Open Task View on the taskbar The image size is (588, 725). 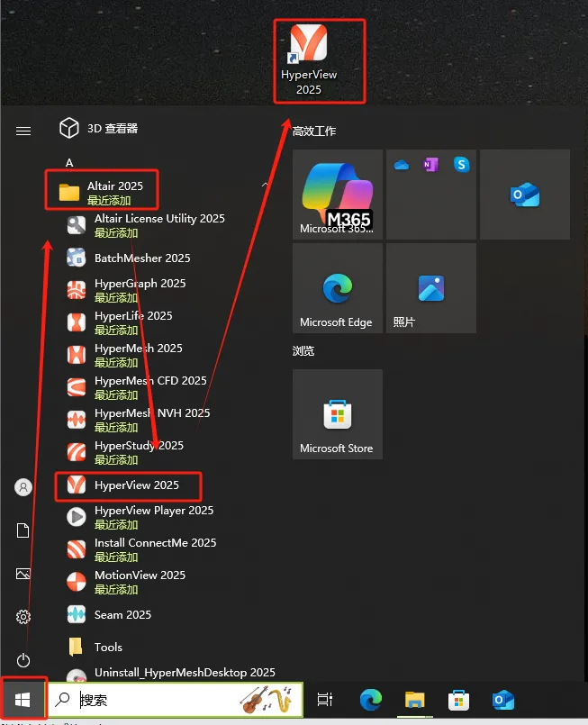pos(325,700)
